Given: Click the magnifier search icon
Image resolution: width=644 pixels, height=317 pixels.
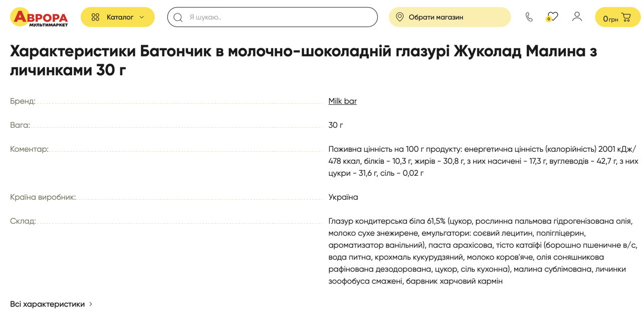Looking at the screenshot, I should pyautogui.click(x=178, y=18).
